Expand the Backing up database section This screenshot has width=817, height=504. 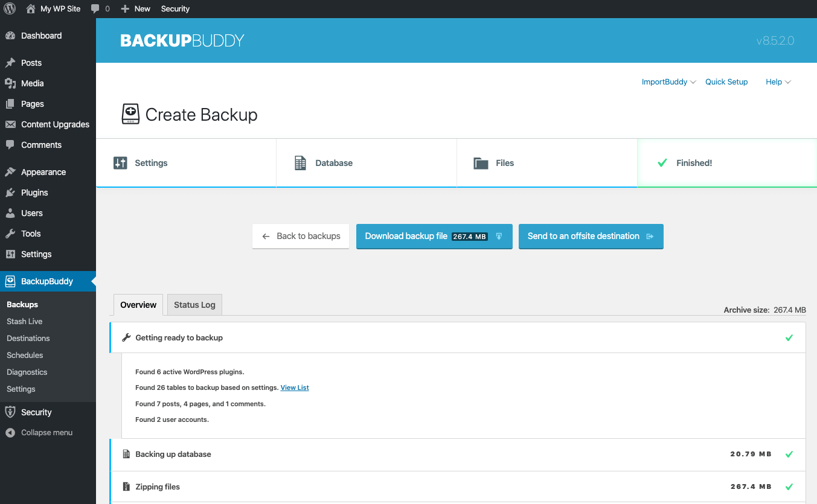point(458,454)
